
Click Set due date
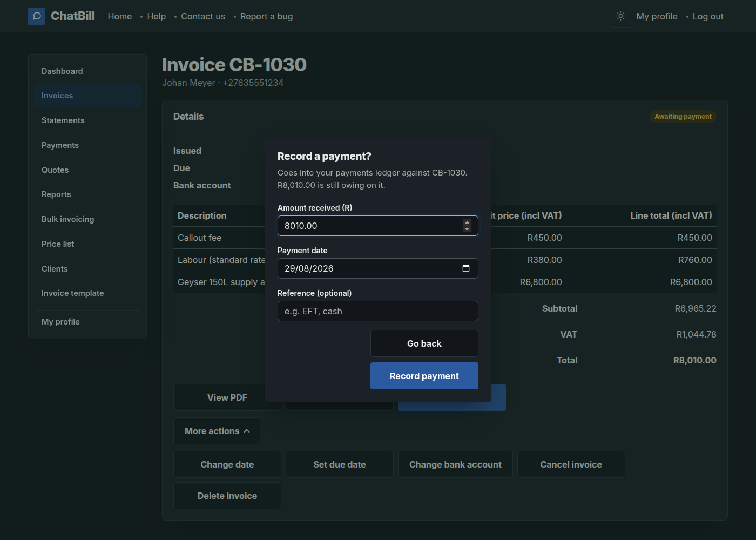coord(340,464)
